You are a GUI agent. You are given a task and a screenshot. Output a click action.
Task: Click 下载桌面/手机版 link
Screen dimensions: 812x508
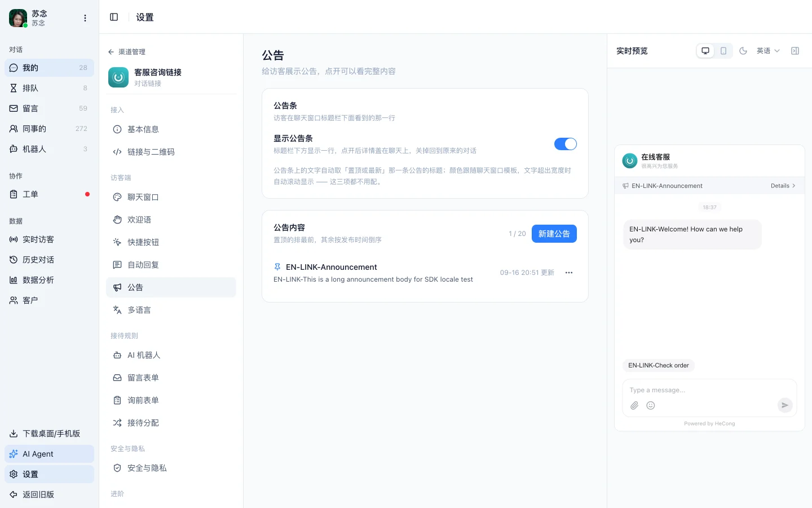(x=49, y=433)
